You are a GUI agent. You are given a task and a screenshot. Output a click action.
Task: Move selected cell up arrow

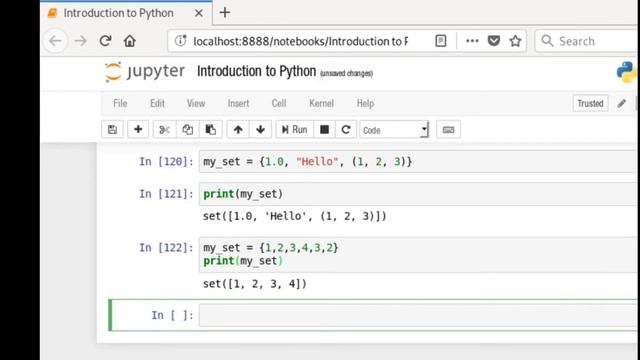click(x=238, y=130)
